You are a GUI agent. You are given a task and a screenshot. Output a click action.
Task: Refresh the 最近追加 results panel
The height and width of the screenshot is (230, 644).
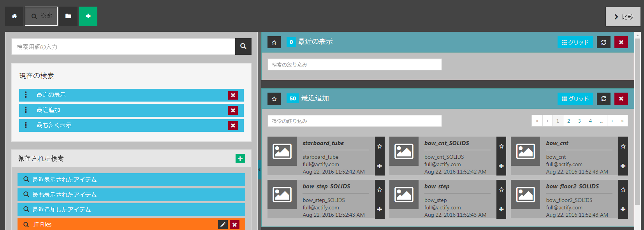[x=604, y=99]
